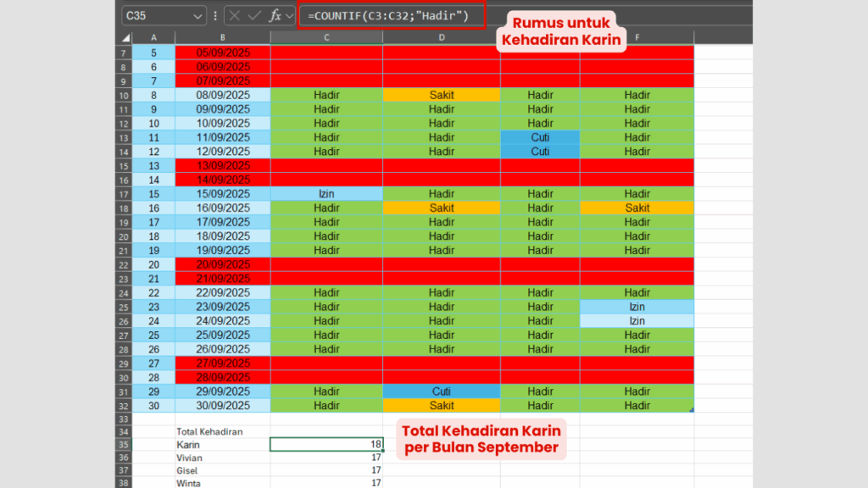Viewport: 868px width, 488px height.
Task: Expand the Name Box dropdown arrow
Action: [198, 16]
